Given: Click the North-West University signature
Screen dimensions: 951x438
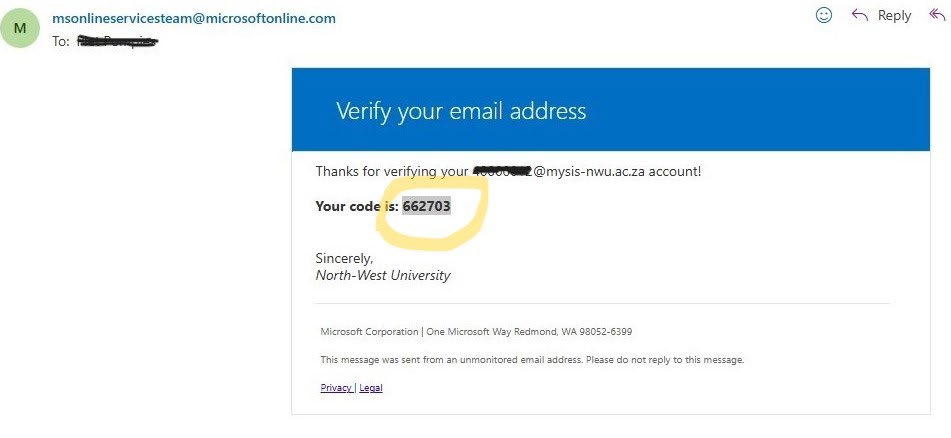Looking at the screenshot, I should [x=383, y=275].
